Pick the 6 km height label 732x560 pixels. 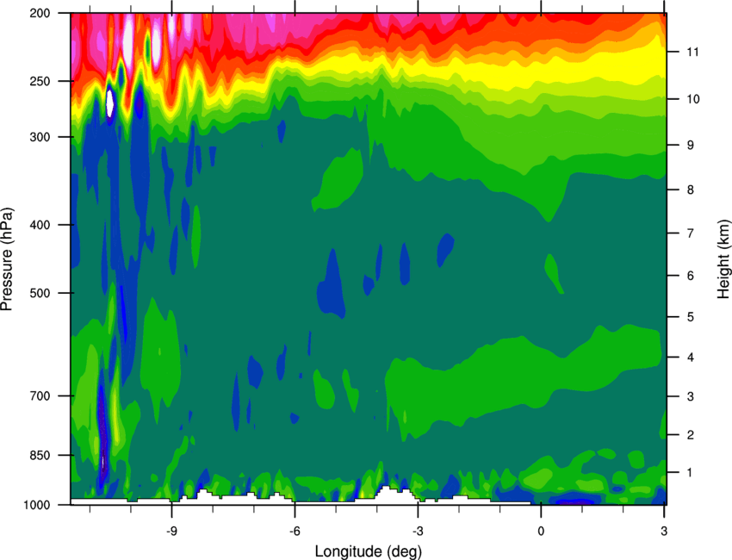[x=691, y=276]
